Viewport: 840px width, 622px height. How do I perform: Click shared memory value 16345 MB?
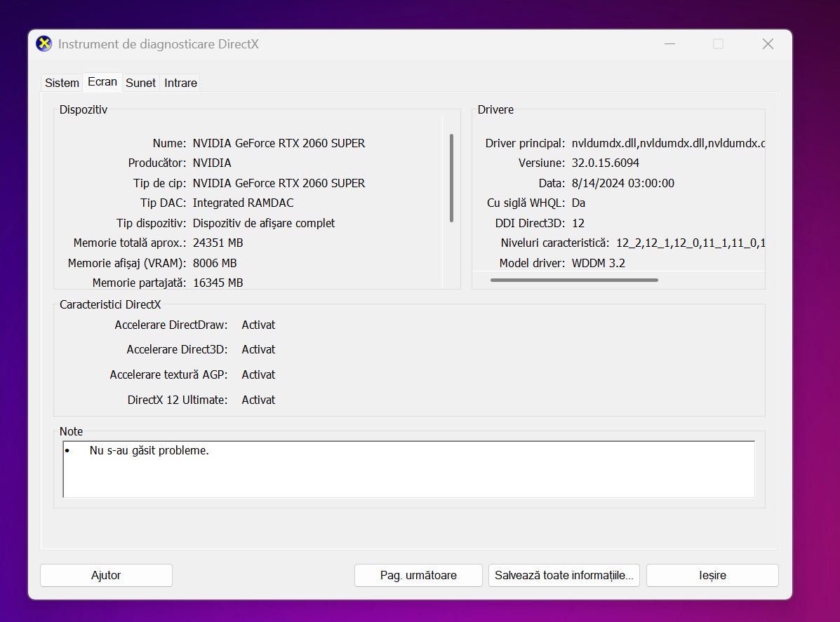[x=218, y=283]
